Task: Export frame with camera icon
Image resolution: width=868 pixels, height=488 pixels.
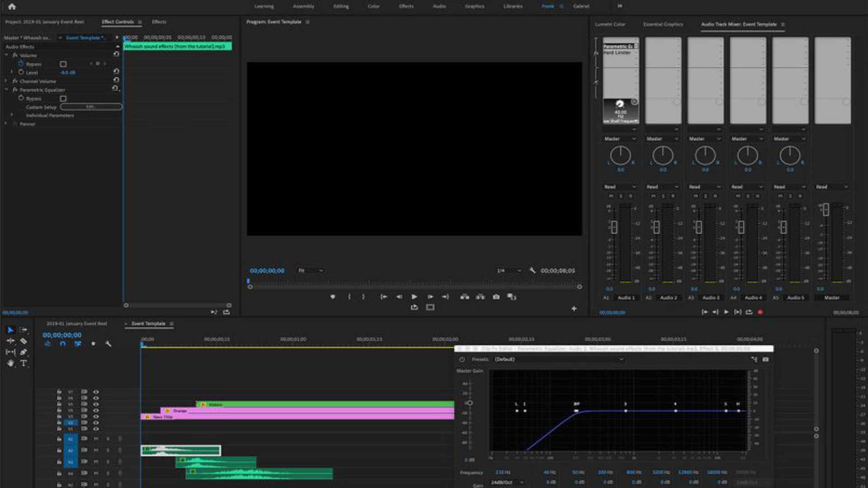Action: point(496,297)
